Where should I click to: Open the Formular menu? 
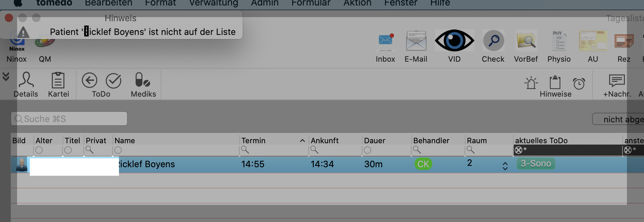pyautogui.click(x=311, y=3)
